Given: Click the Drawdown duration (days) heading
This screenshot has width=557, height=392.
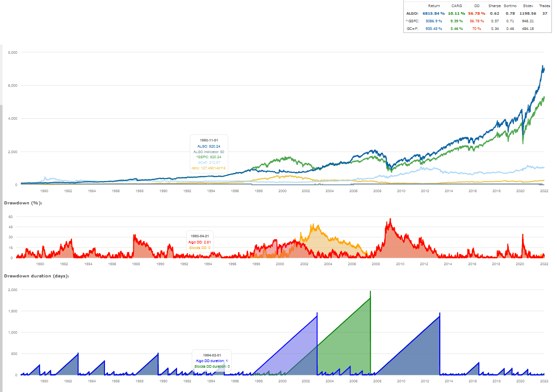Looking at the screenshot, I should pos(37,276).
